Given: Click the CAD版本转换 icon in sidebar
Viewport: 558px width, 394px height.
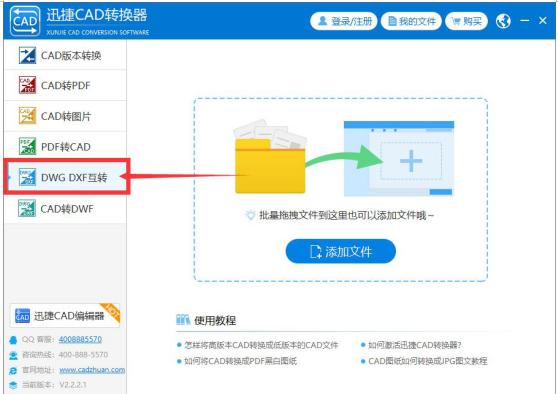Looking at the screenshot, I should (27, 55).
